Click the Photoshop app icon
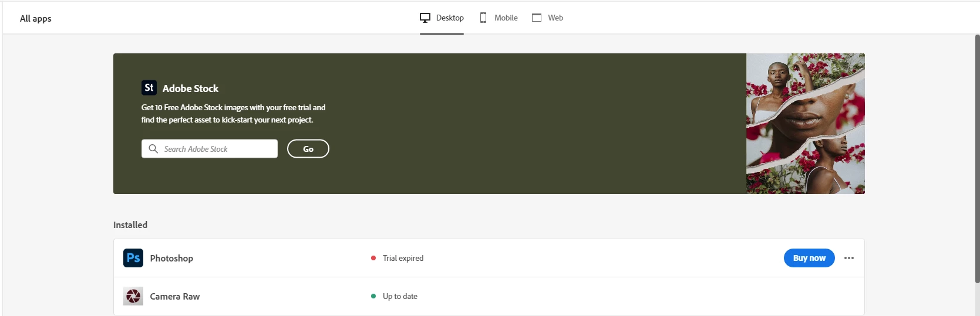The image size is (980, 316). [133, 258]
